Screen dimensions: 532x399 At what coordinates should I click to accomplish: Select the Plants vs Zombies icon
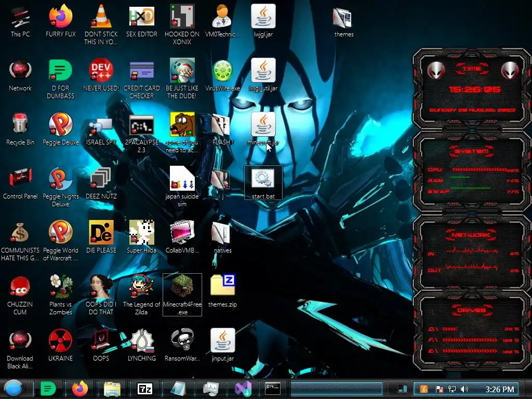pyautogui.click(x=60, y=286)
